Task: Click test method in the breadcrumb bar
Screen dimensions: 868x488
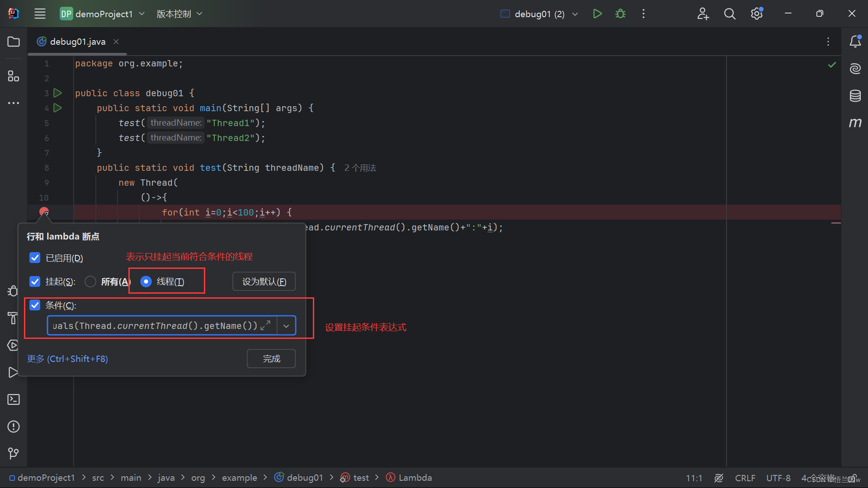Action: coord(355,478)
